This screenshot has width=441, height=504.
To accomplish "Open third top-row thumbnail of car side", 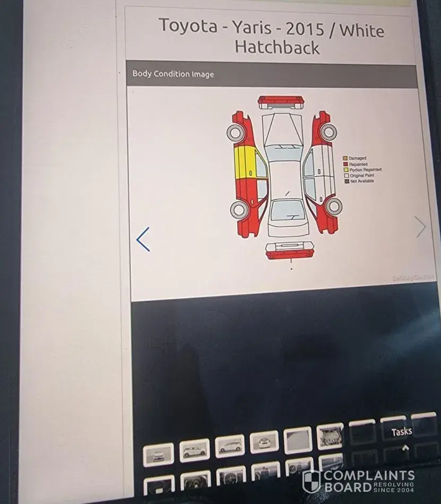I will tap(230, 446).
